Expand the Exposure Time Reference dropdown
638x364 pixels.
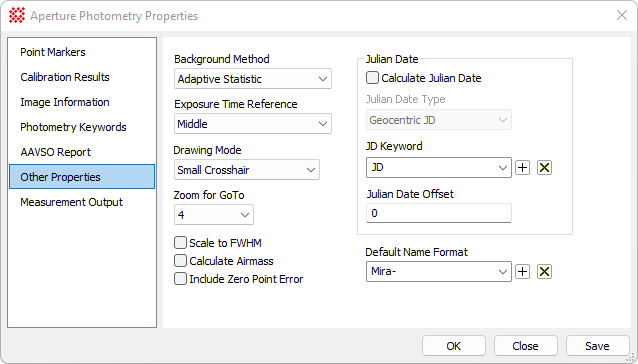[x=253, y=124]
